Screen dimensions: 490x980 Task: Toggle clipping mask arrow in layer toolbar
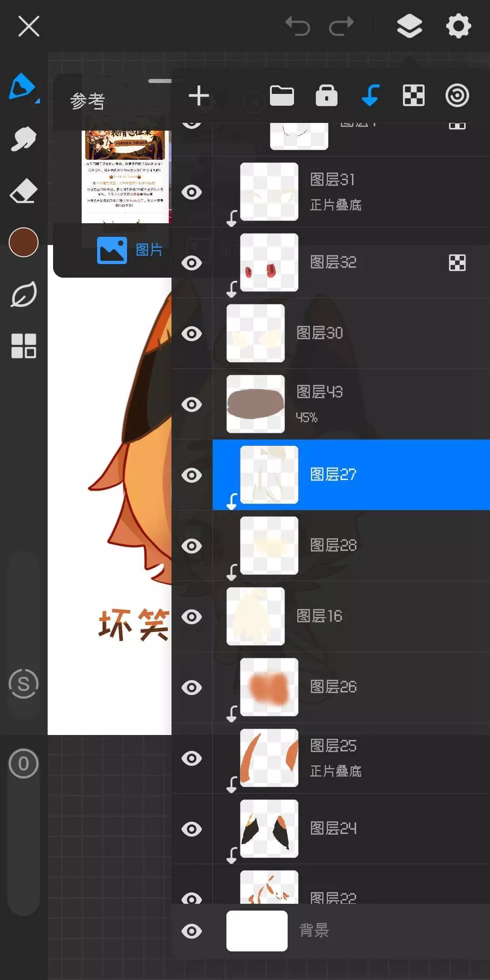click(370, 96)
